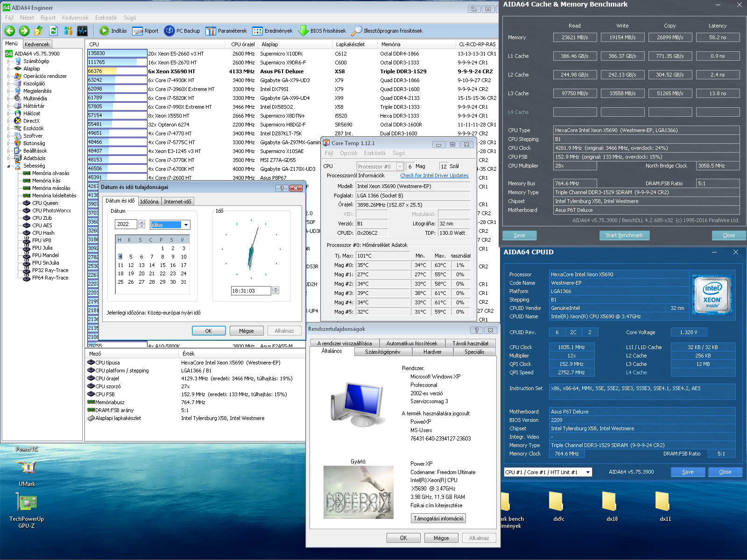Open the Eszközök menu in AIDA64
The image size is (747, 560).
[106, 18]
